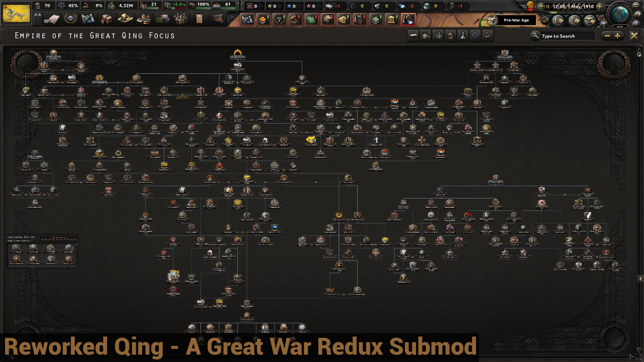Image resolution: width=644 pixels, height=362 pixels.
Task: Click the gavel alert icon
Action: [296, 19]
